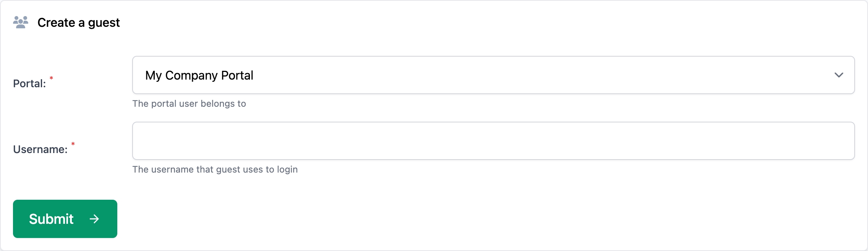Screen dimensions: 868x251
Task: Click the username login hint text
Action: 215,170
